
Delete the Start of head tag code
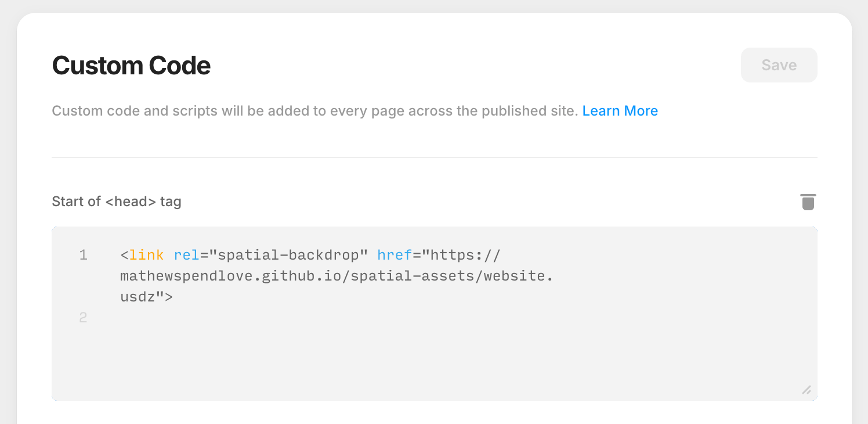[x=808, y=202]
